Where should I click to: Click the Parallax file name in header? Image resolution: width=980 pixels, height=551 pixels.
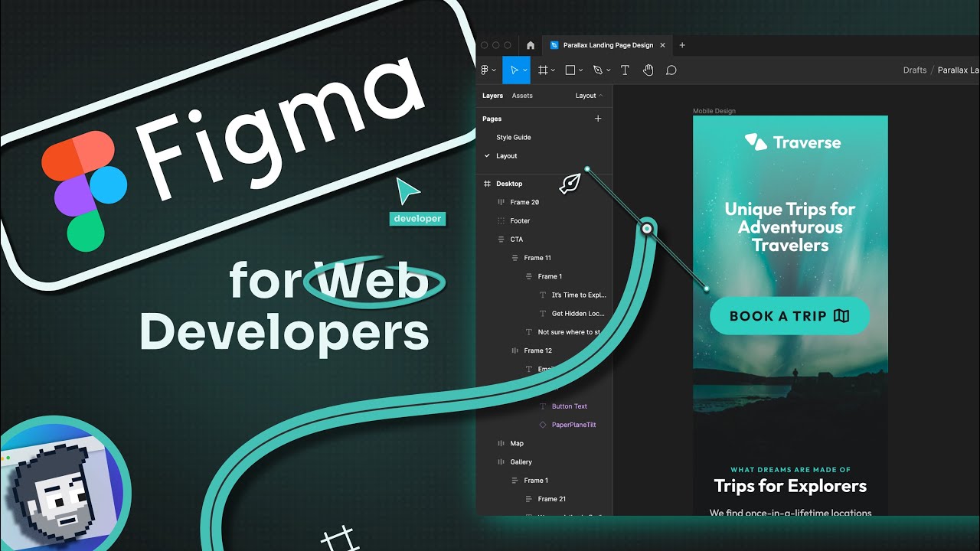(x=959, y=70)
